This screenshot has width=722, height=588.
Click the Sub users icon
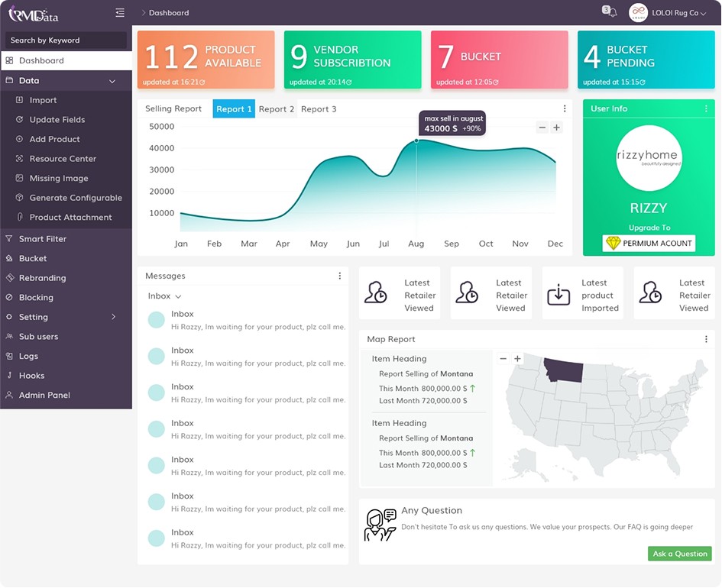8,336
